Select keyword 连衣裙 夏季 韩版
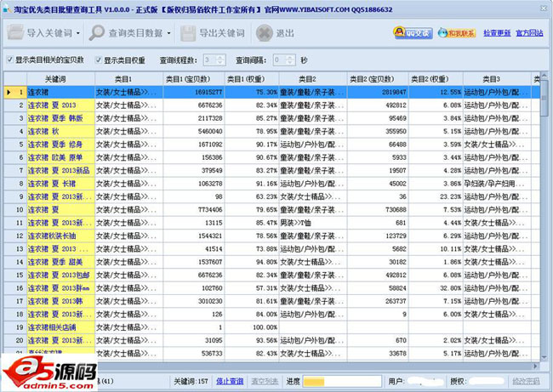553x392 pixels. click(x=60, y=118)
